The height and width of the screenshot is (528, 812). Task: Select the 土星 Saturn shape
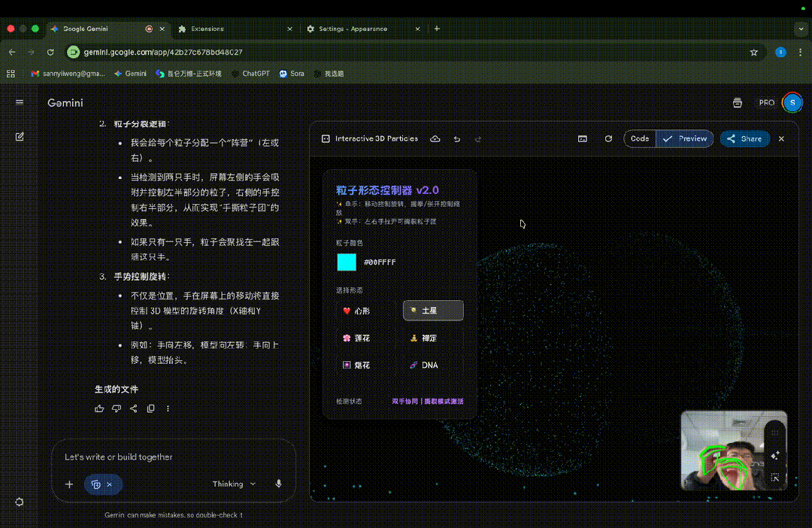[433, 311]
